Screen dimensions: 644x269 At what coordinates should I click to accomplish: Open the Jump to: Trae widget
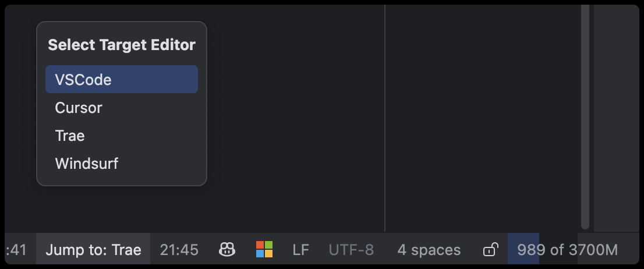coord(93,250)
